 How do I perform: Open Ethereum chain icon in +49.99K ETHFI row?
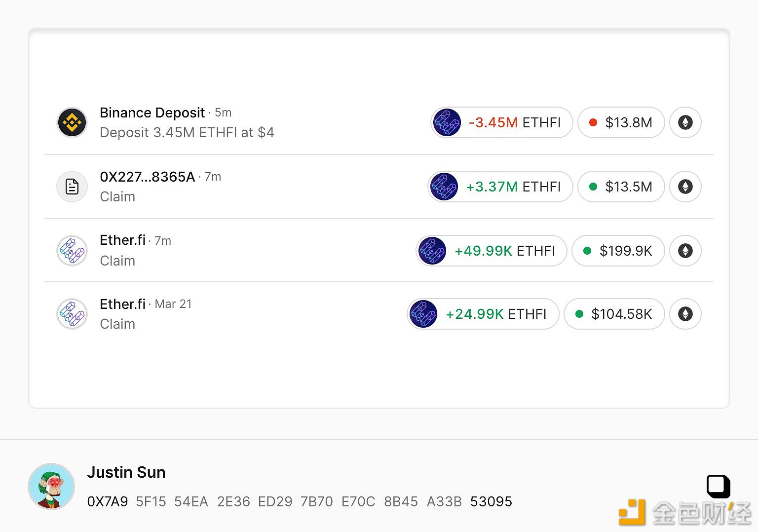pos(685,251)
